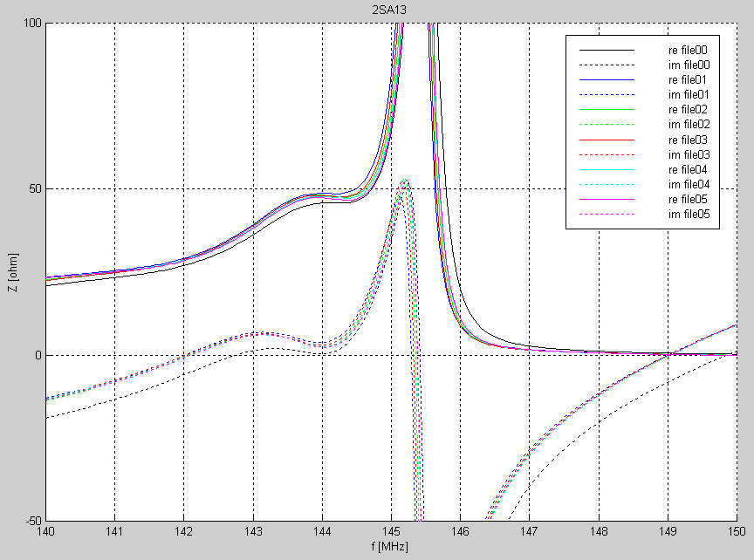Click the x-axis tick label 147
Image resolution: width=754 pixels, height=560 pixels.
pyautogui.click(x=529, y=531)
